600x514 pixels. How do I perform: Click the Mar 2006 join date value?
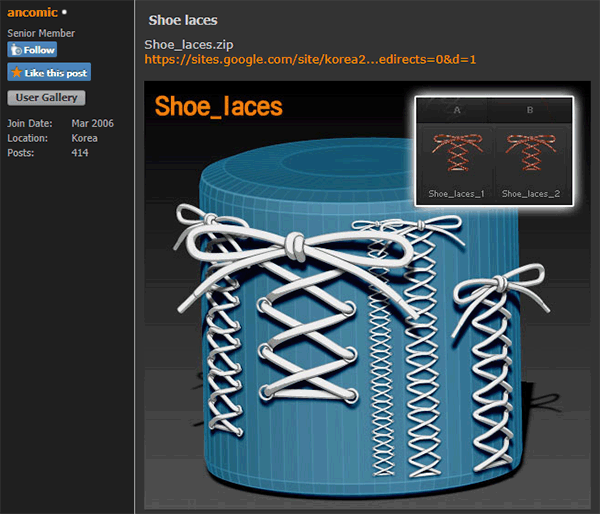(x=91, y=123)
